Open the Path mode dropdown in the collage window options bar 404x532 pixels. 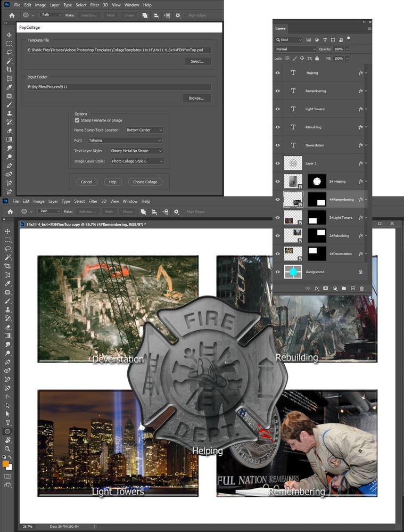(50, 211)
